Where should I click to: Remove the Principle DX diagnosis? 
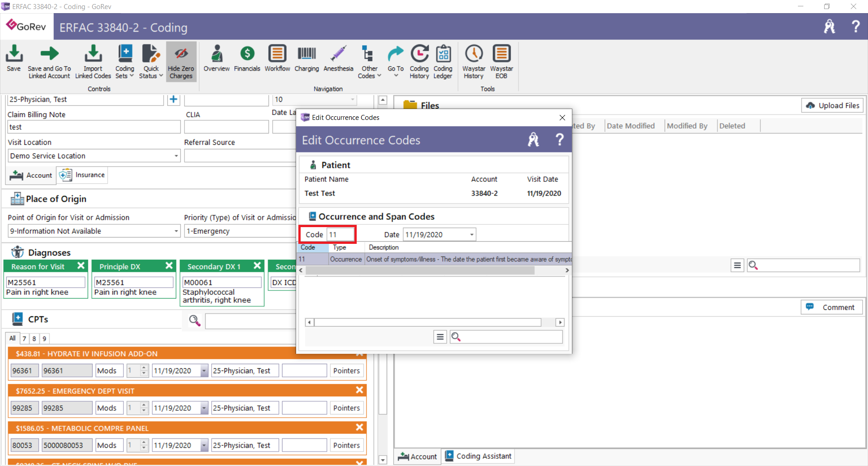pos(169,266)
